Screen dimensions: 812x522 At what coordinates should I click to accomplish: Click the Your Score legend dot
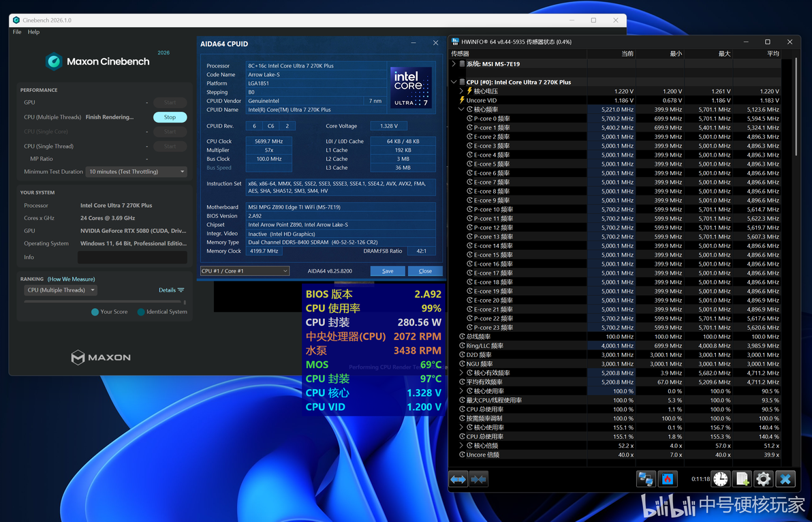click(x=95, y=311)
